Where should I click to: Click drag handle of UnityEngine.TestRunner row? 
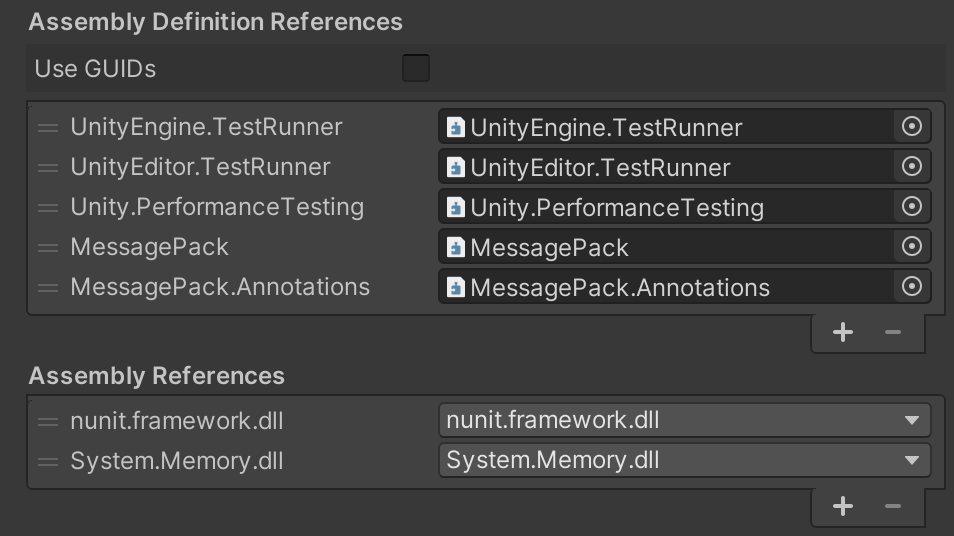coord(48,128)
